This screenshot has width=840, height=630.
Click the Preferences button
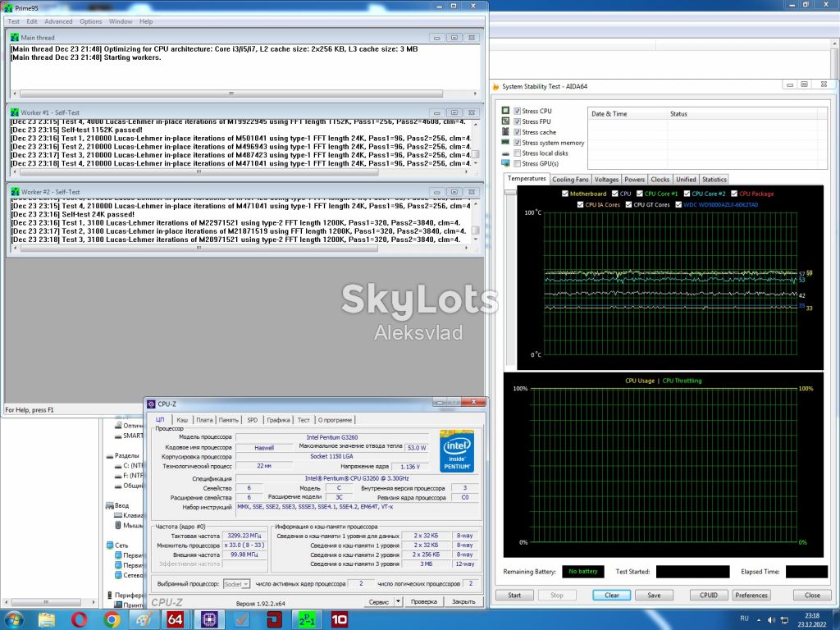point(751,596)
